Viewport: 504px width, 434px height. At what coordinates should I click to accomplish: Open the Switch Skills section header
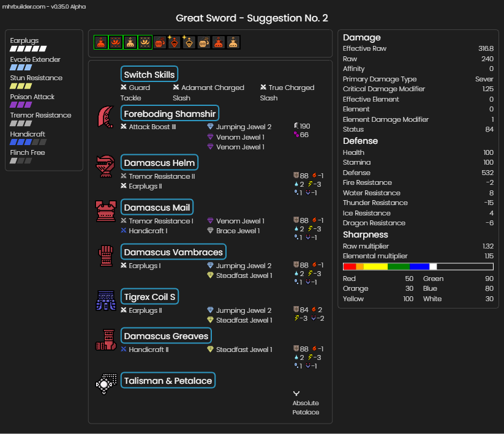tap(149, 74)
